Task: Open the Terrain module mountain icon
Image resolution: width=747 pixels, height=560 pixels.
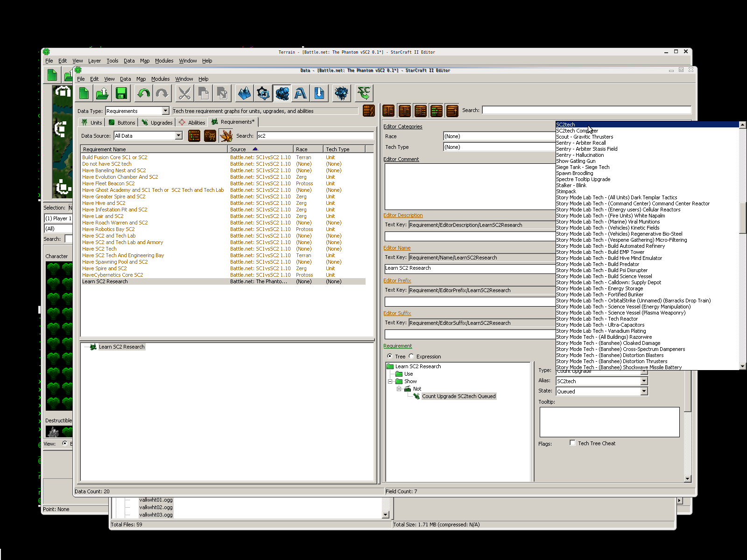Action: pyautogui.click(x=244, y=94)
